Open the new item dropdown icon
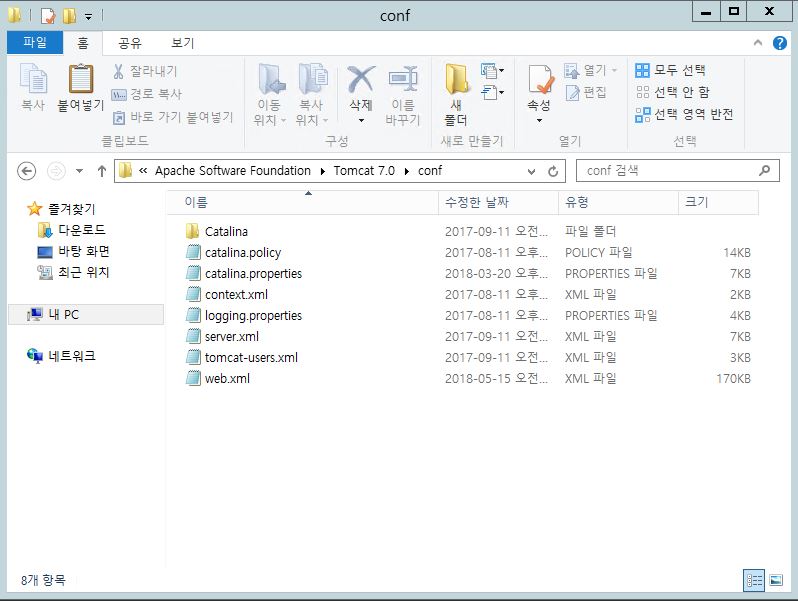 coord(492,71)
